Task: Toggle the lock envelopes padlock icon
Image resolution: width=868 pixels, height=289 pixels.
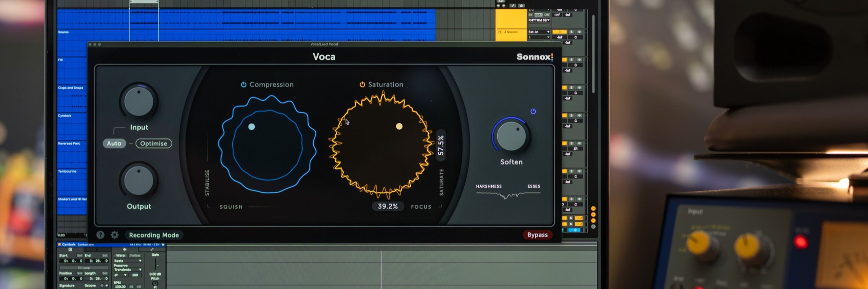Action: click(522, 6)
